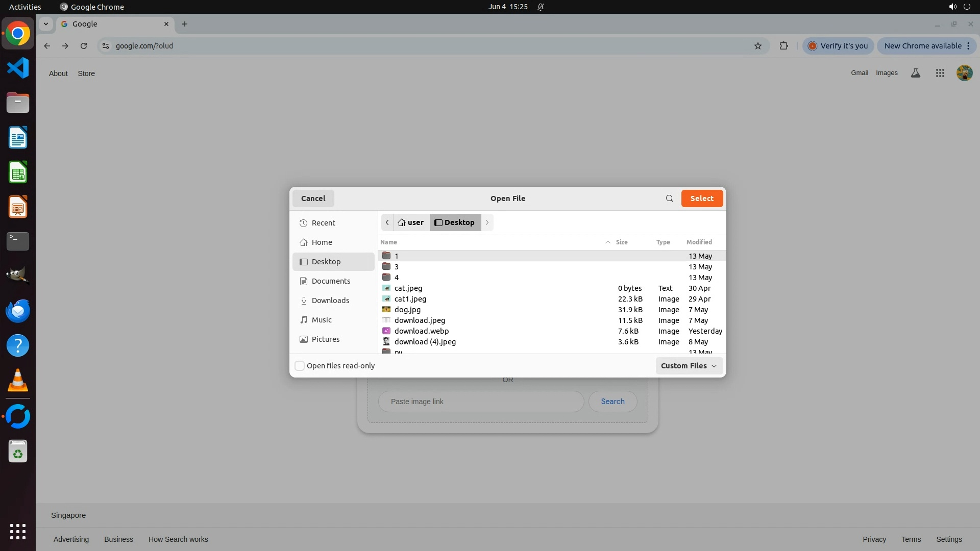
Task: Toggle sort order arrow in the Name column
Action: (x=607, y=242)
